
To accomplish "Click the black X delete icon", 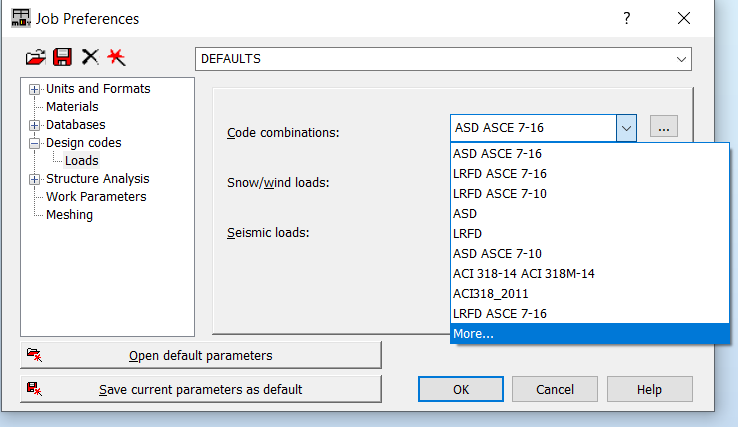I will 90,58.
